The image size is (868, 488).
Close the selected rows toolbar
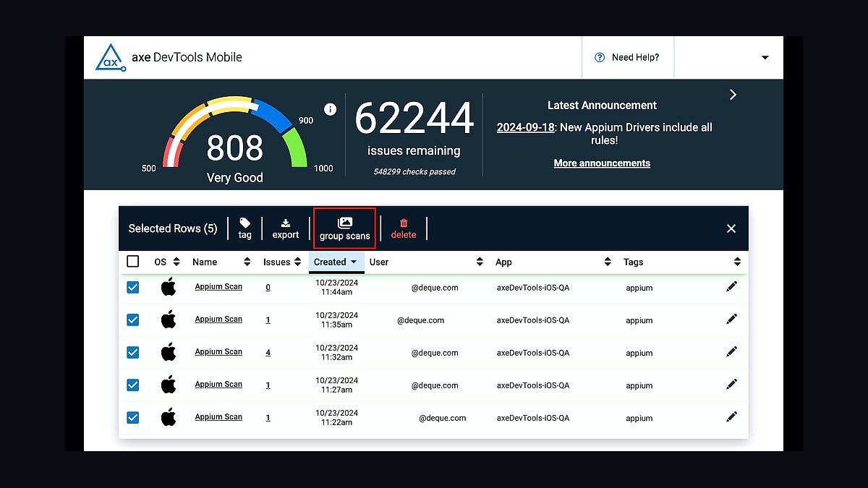tap(731, 228)
